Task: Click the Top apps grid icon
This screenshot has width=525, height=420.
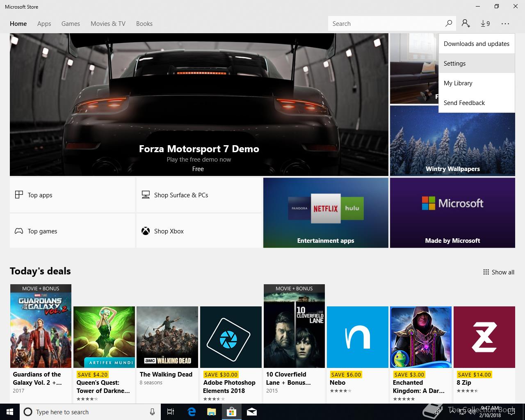Action: (x=19, y=195)
